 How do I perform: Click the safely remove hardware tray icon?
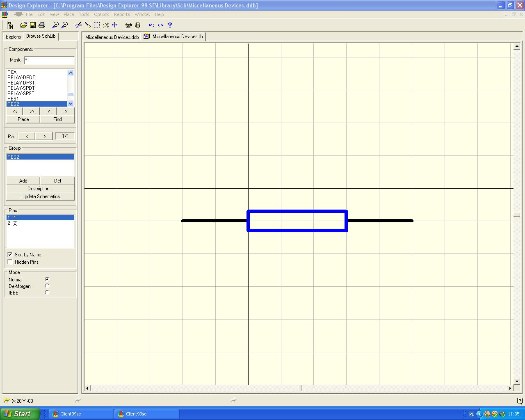(x=502, y=414)
